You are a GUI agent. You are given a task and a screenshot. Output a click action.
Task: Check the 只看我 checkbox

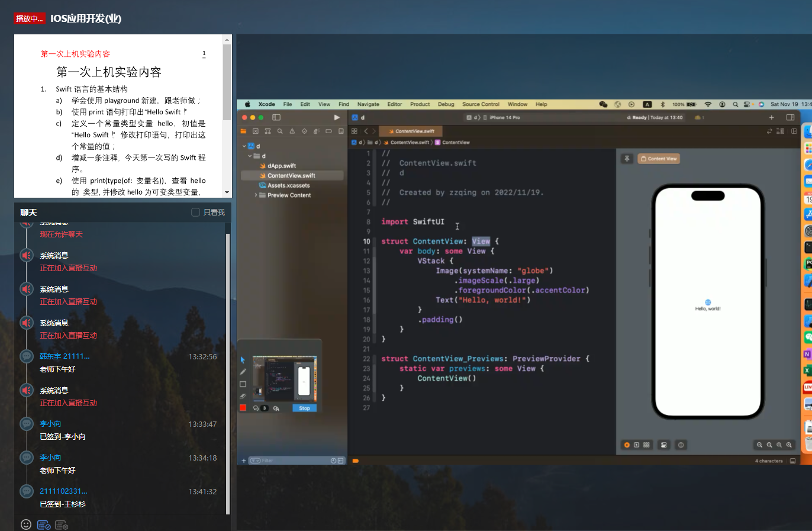point(196,212)
